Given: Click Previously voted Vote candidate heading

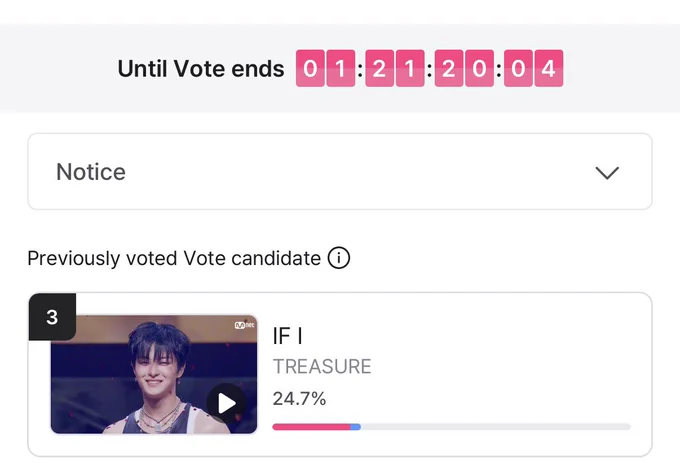Looking at the screenshot, I should pyautogui.click(x=174, y=258).
